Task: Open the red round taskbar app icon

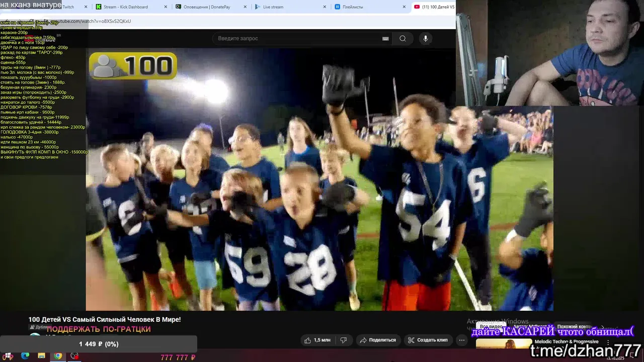Action: (x=74, y=356)
